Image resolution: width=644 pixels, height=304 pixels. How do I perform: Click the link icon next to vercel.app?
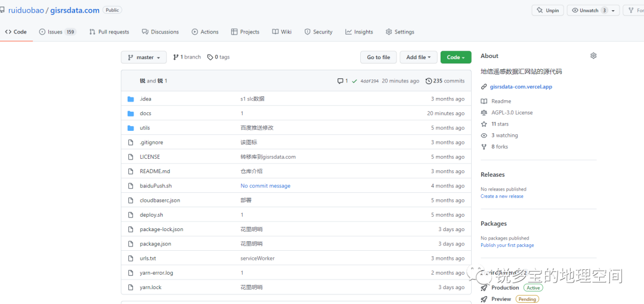pyautogui.click(x=484, y=87)
